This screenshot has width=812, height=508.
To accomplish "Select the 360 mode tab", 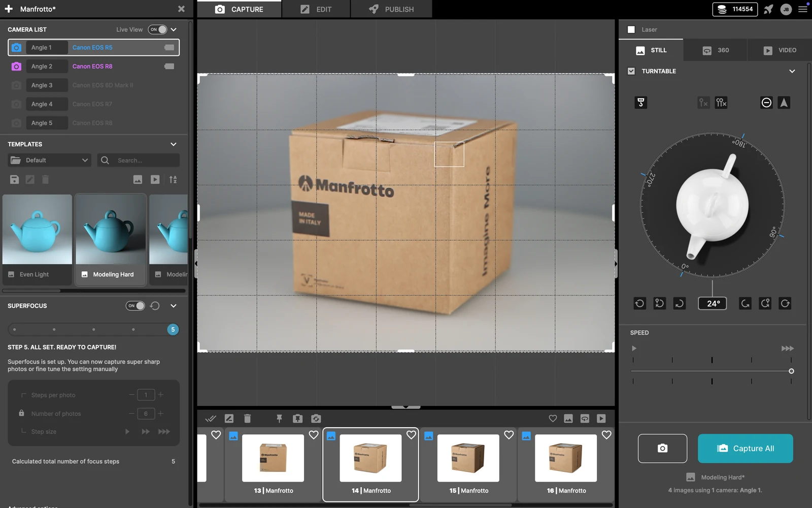I will 716,50.
